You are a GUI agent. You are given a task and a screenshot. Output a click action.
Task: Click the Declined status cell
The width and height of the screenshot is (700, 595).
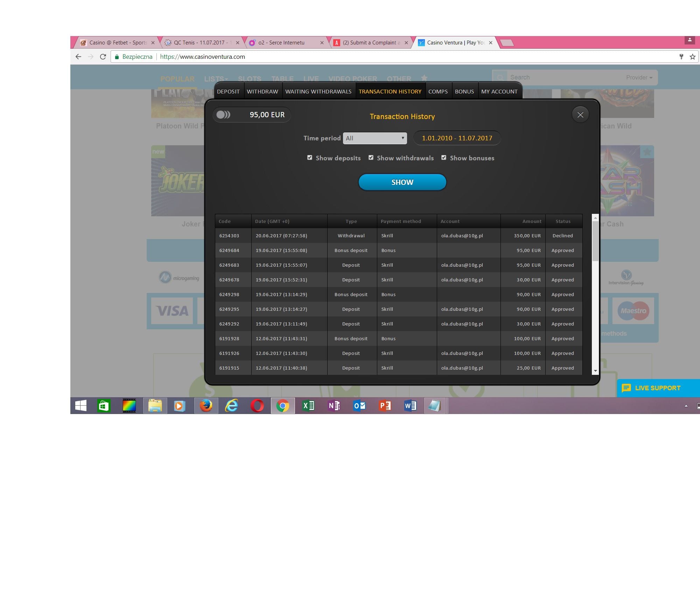point(563,236)
